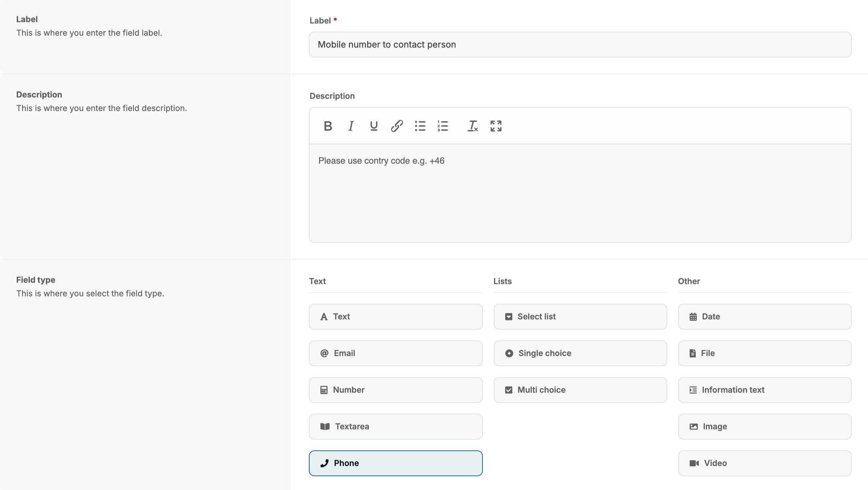Create a numbered list in description
The image size is (868, 490).
coord(443,126)
